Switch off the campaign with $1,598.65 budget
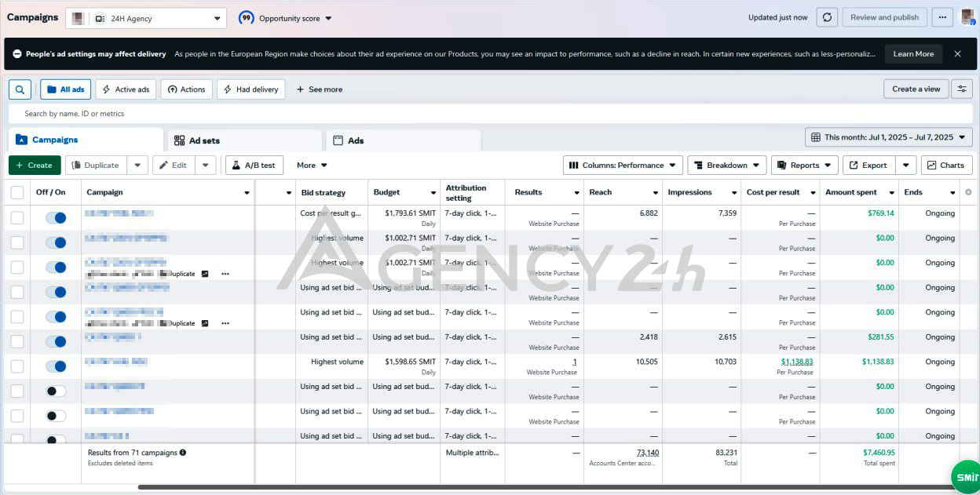Image resolution: width=980 pixels, height=495 pixels. point(56,366)
